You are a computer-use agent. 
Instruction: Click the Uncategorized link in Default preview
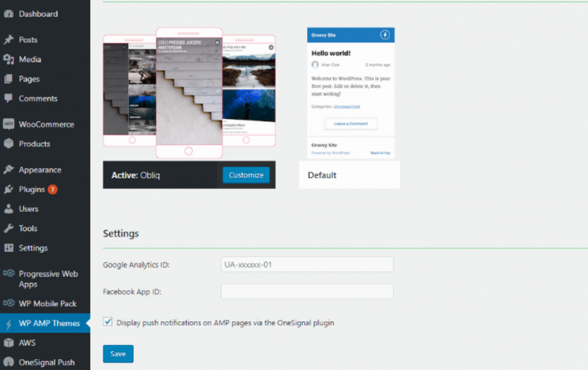[346, 107]
